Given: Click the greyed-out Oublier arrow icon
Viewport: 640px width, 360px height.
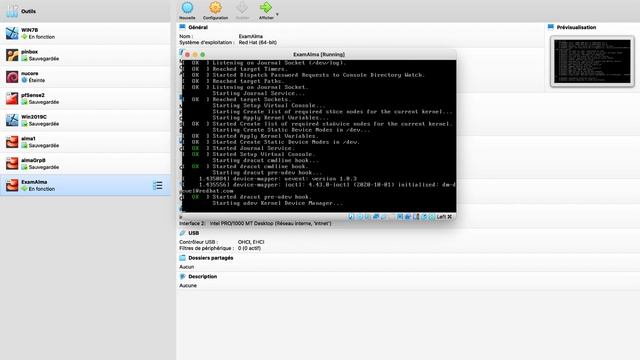Looking at the screenshot, I should [x=242, y=8].
